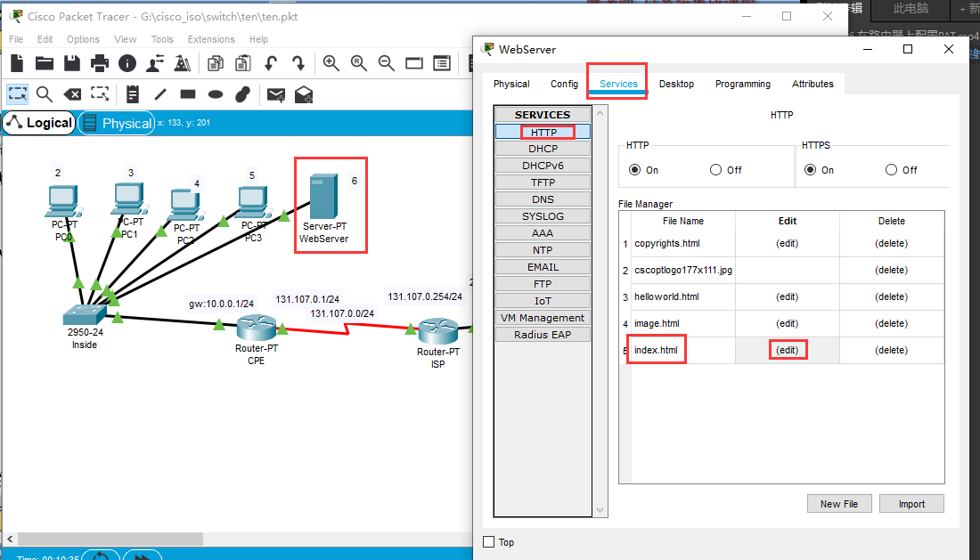Switch to the Attributes tab
Screen dimensions: 980x560
click(813, 84)
